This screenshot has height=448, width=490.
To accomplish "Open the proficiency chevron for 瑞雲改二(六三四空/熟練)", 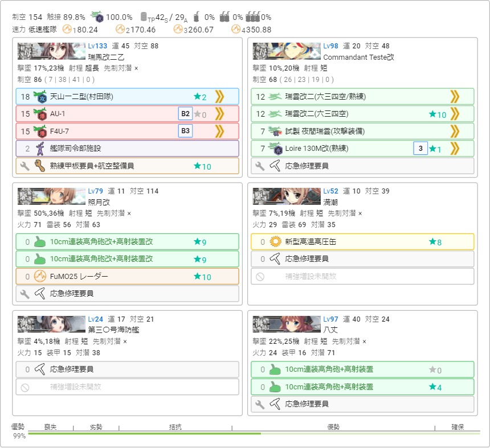I will click(455, 97).
